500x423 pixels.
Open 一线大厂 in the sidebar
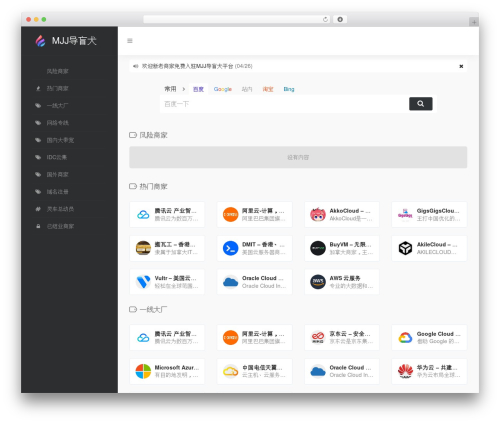(57, 106)
